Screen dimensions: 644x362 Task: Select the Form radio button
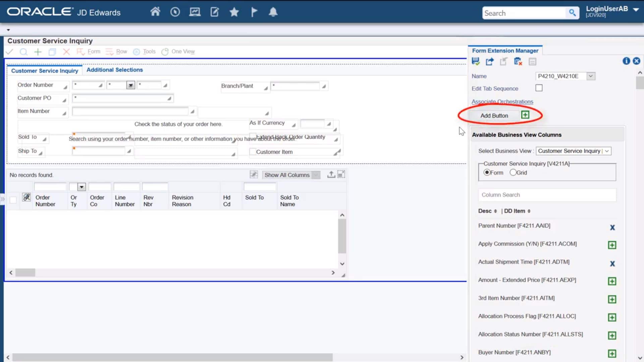tap(487, 172)
